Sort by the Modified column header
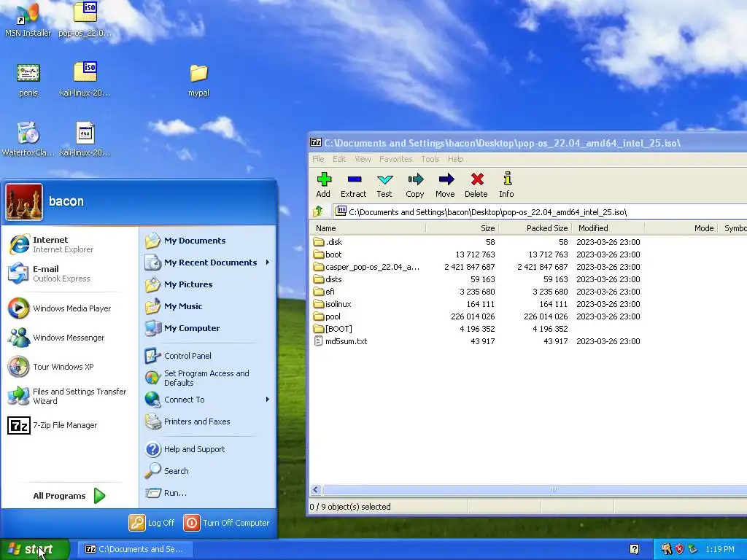Image resolution: width=747 pixels, height=560 pixels. click(608, 228)
